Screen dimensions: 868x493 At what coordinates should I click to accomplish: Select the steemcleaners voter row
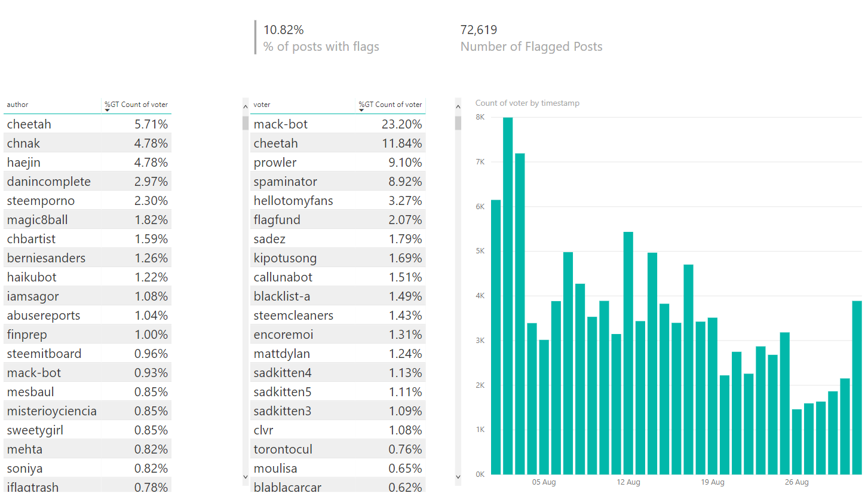[338, 316]
